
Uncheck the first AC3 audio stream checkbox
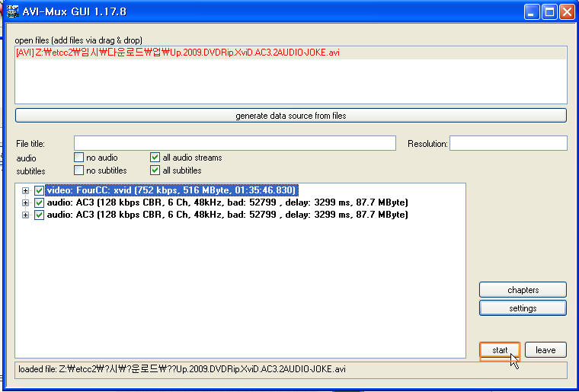point(39,202)
